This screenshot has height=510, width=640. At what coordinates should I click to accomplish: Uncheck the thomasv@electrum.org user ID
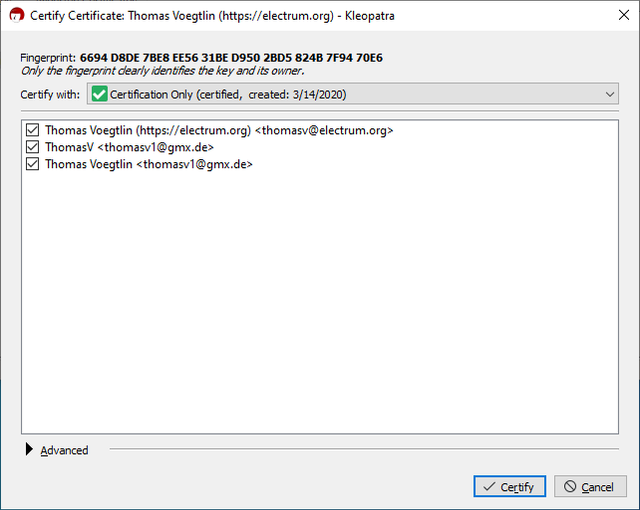coord(32,130)
